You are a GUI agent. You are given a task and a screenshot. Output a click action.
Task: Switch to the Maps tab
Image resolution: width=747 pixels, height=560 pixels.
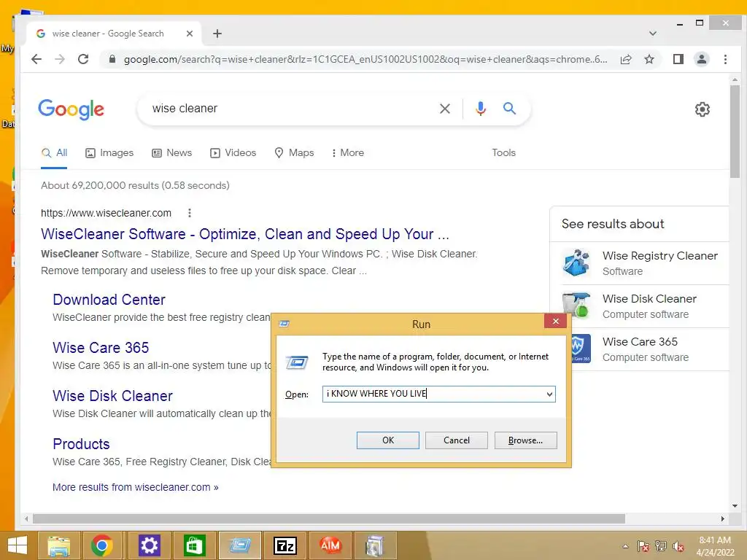295,153
